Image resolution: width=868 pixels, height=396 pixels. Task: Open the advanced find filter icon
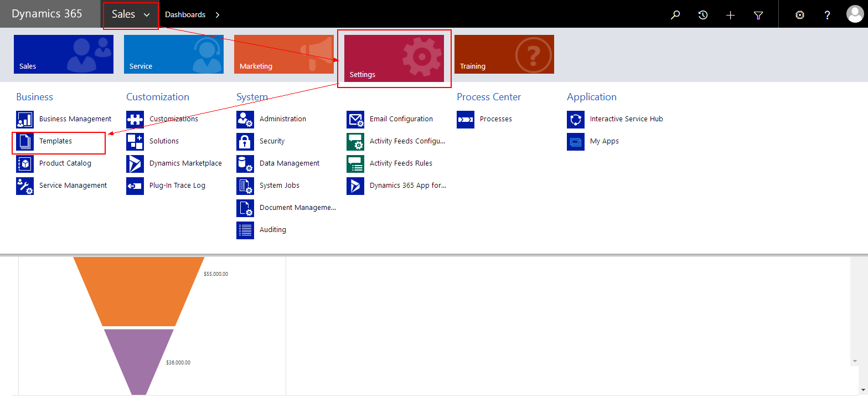(x=758, y=15)
